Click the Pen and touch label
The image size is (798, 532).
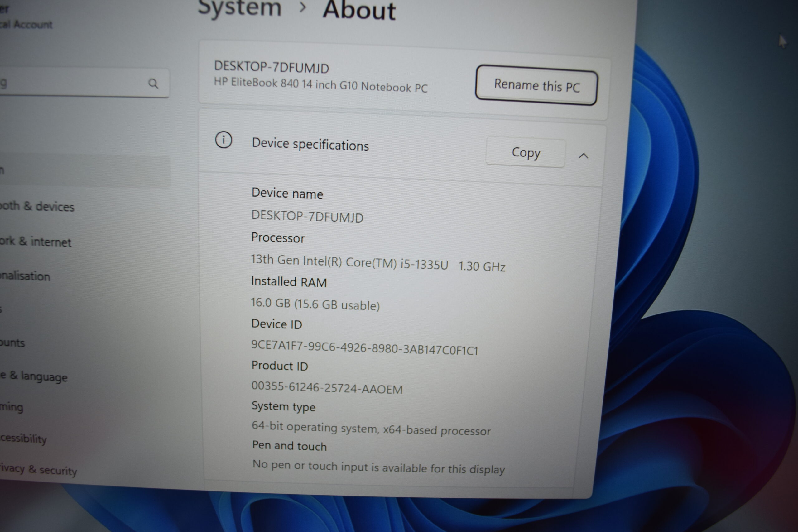click(289, 446)
